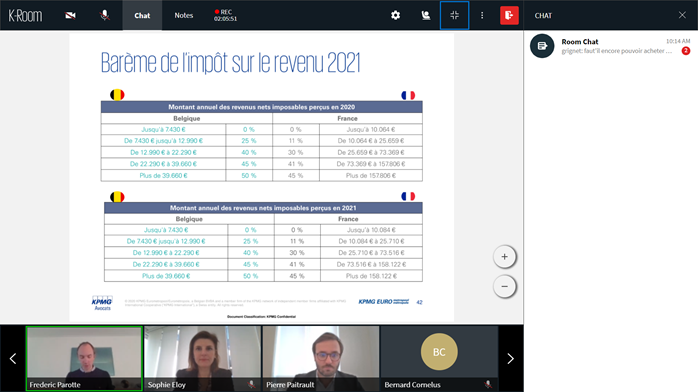This screenshot has height=392, width=698.
Task: Click the Room Chat message icon
Action: [542, 46]
